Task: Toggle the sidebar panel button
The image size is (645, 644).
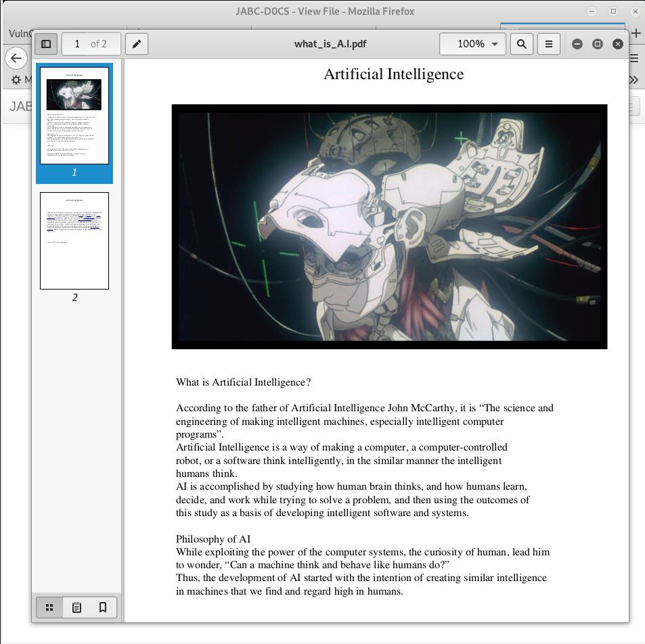Action: coord(45,44)
